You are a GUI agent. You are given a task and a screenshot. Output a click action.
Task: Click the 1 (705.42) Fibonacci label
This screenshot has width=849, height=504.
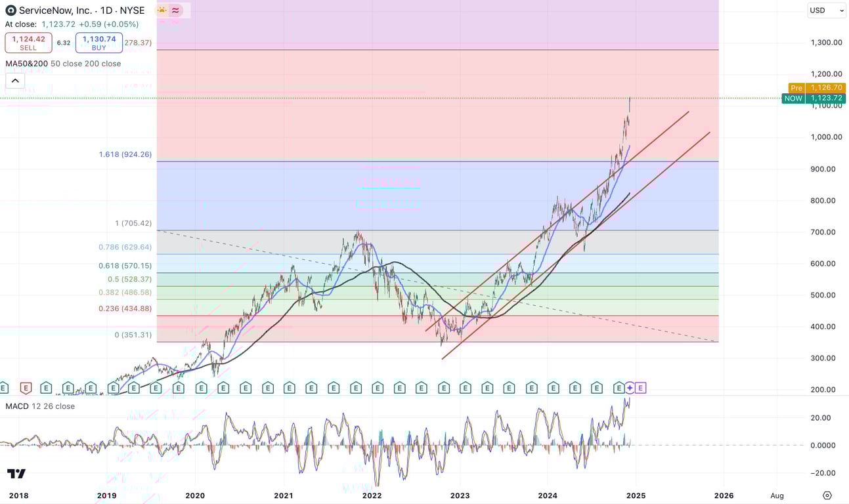click(133, 223)
